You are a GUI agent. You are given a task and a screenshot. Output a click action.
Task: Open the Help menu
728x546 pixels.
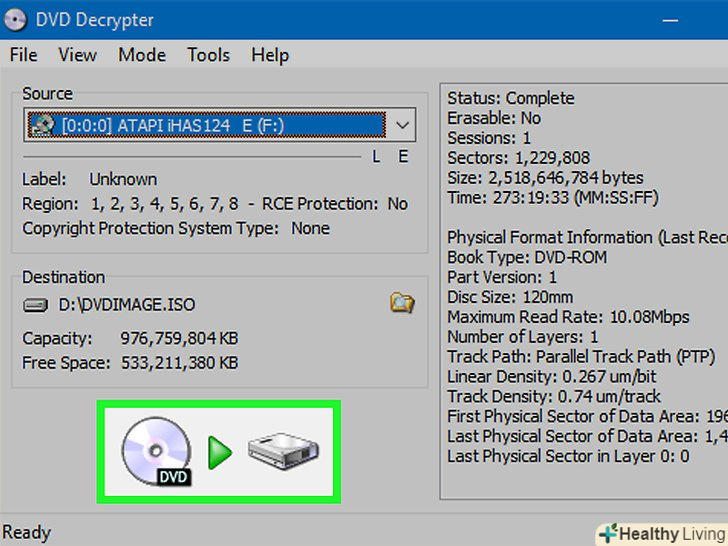(270, 55)
